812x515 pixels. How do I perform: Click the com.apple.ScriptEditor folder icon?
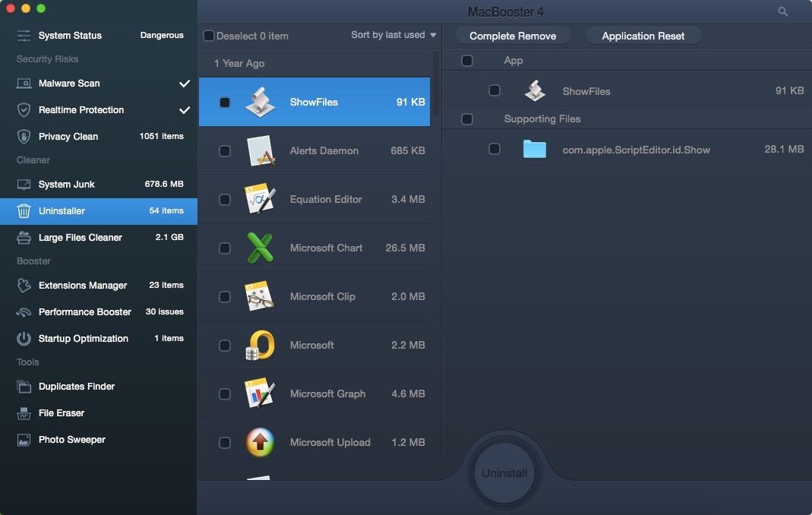[x=535, y=149]
